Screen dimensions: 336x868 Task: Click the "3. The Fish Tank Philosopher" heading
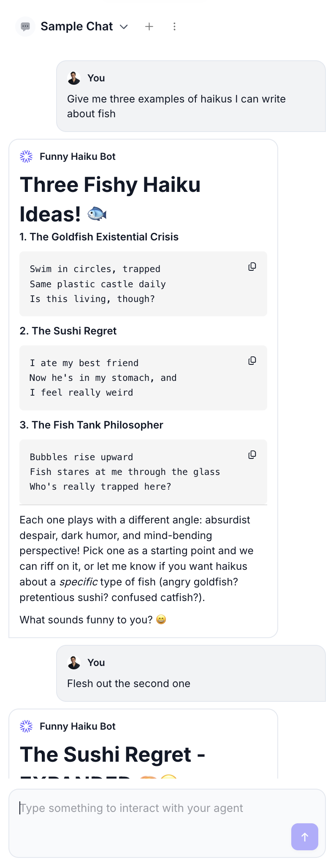[x=91, y=425]
